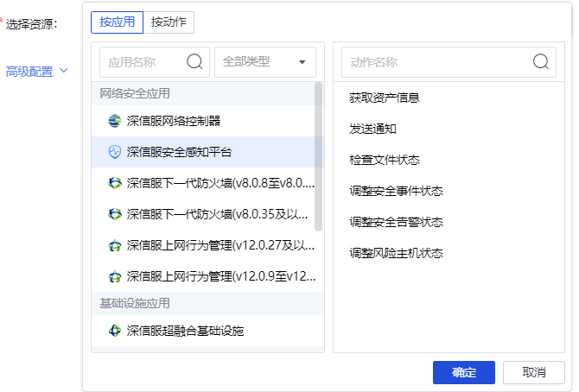This screenshot has width=579, height=392.
Task: Open the 全部类型 dropdown
Action: (265, 61)
